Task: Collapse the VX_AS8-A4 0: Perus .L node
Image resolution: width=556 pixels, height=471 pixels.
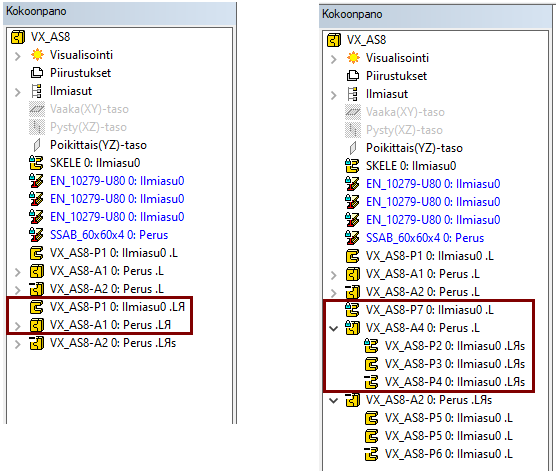Action: click(333, 329)
